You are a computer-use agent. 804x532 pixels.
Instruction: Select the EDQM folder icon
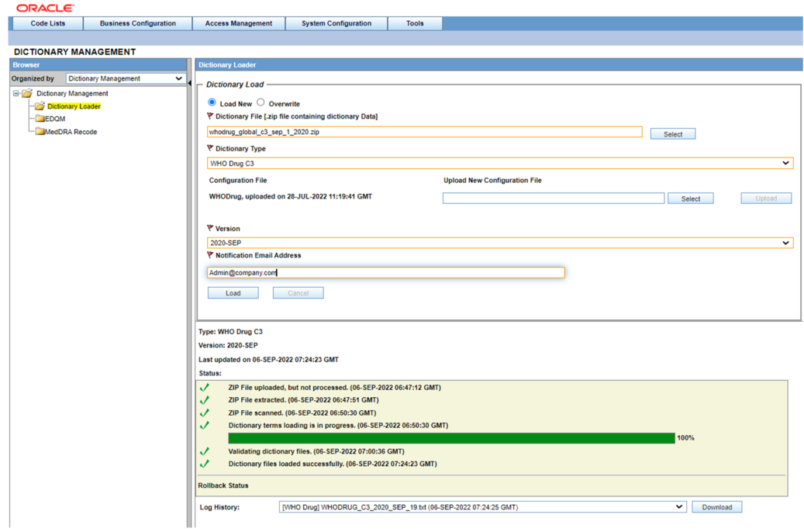pos(40,119)
